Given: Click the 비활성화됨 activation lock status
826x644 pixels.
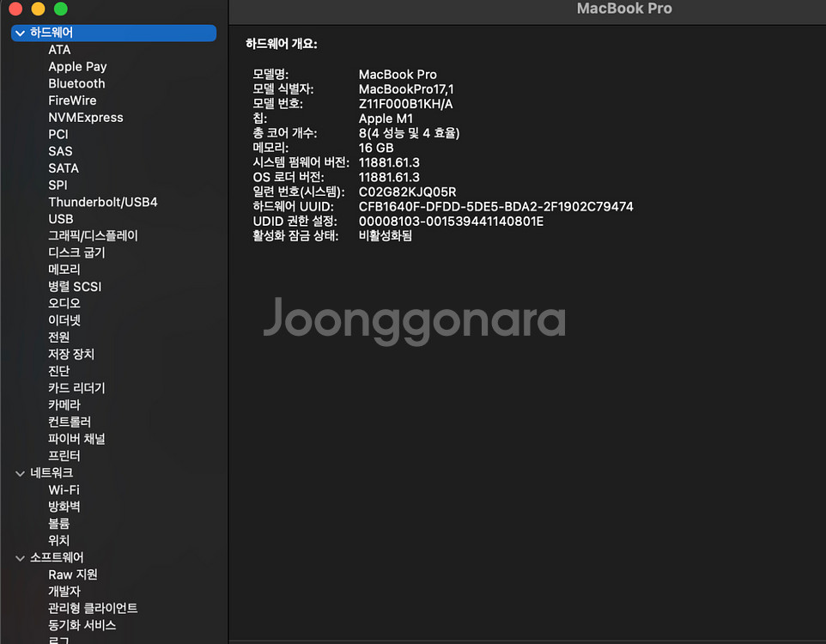Looking at the screenshot, I should pyautogui.click(x=385, y=235).
